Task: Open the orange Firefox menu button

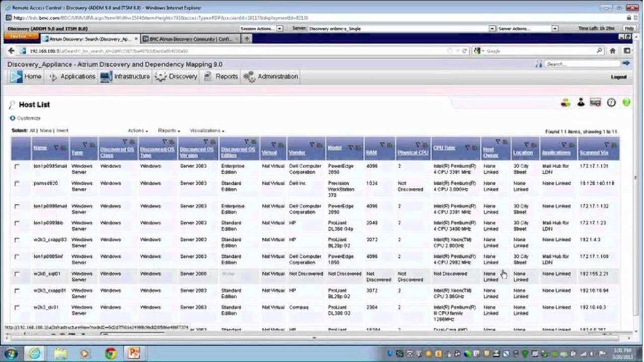Action: [20, 37]
